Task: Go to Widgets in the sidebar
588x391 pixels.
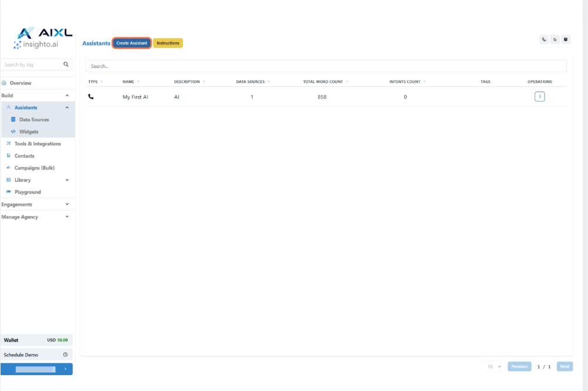Action: 28,132
